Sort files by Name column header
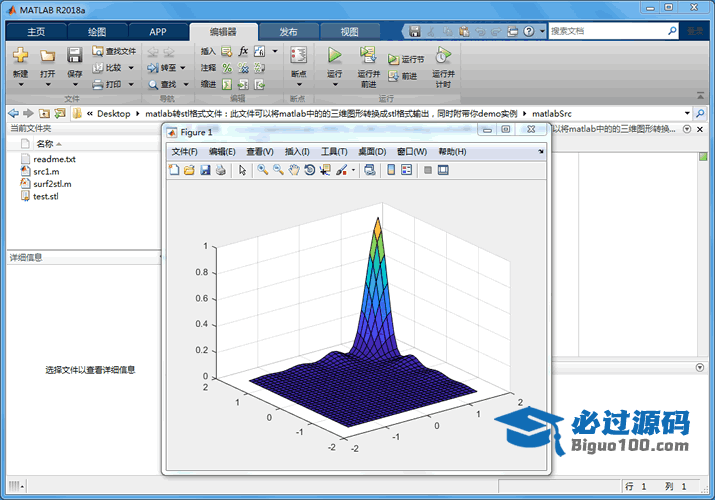The image size is (715, 500). [x=45, y=144]
